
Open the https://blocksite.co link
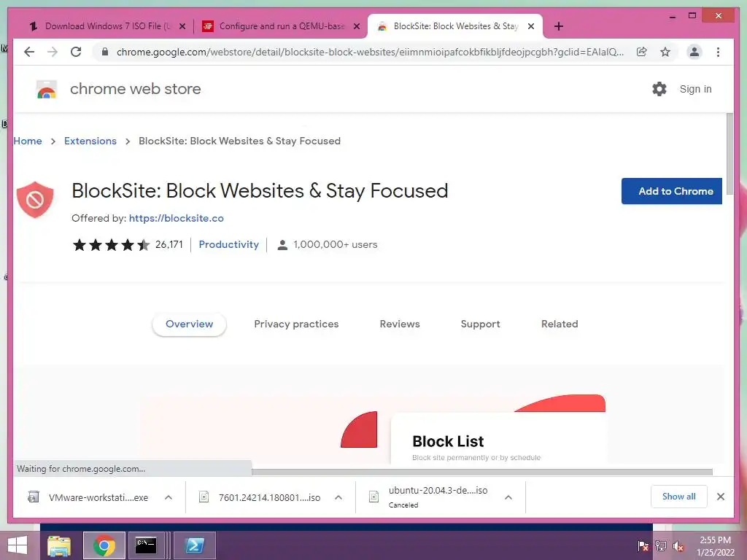click(x=177, y=218)
